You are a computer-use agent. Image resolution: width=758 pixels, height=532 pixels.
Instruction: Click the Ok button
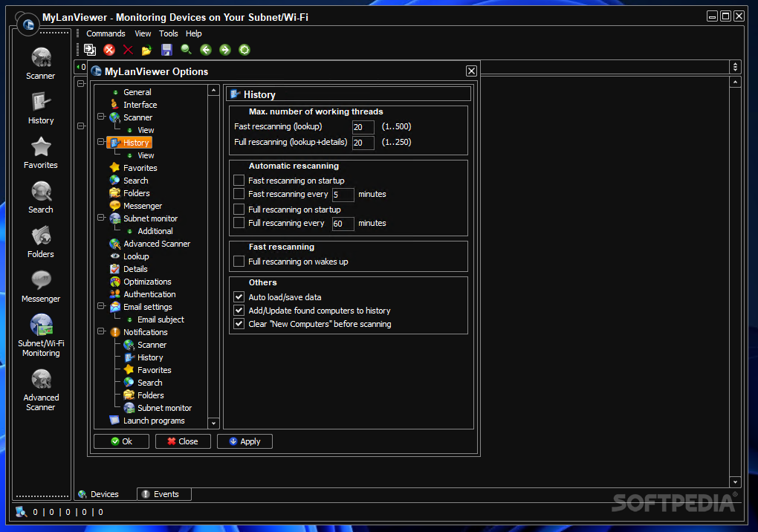click(121, 441)
